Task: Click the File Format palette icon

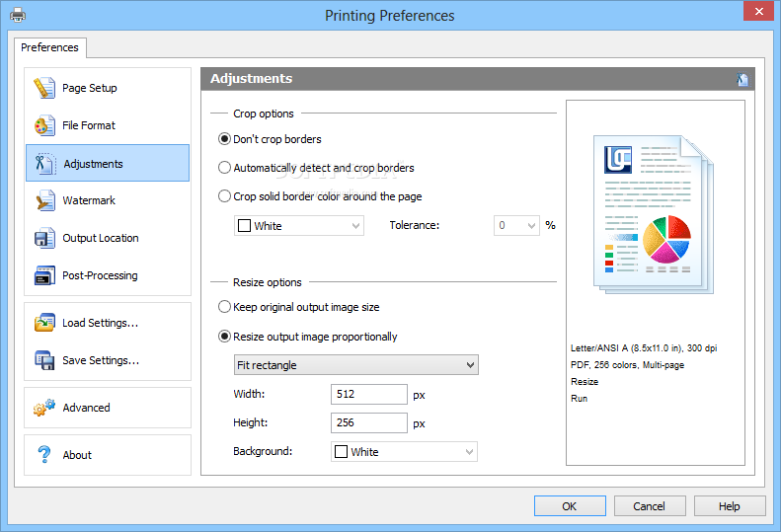Action: tap(44, 125)
